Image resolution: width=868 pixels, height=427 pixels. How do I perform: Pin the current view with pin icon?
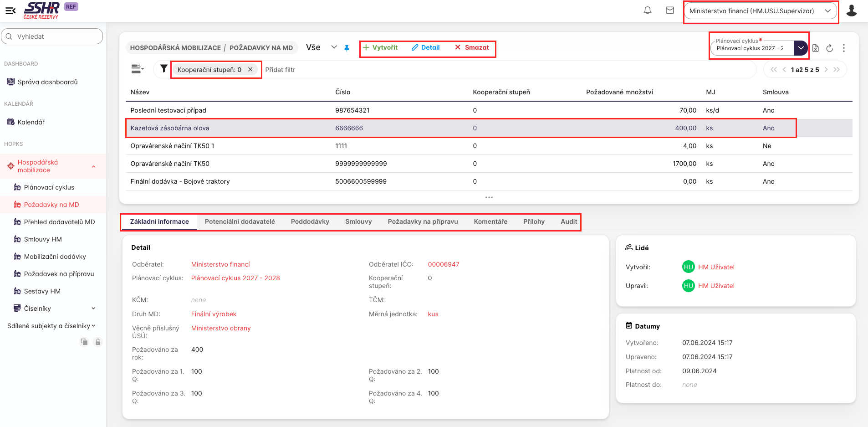tap(347, 48)
